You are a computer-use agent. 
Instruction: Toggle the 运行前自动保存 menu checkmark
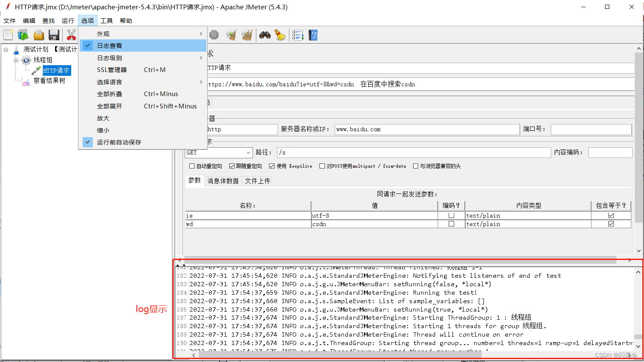pos(87,142)
